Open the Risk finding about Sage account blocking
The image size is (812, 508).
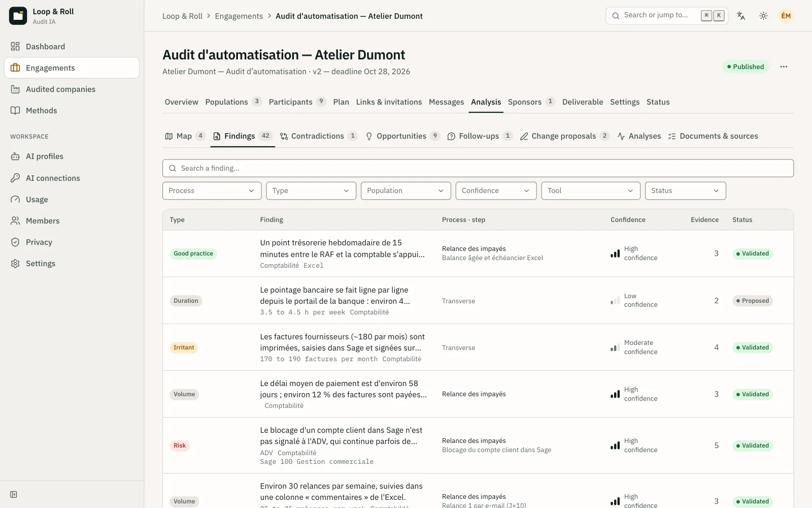(x=478, y=446)
